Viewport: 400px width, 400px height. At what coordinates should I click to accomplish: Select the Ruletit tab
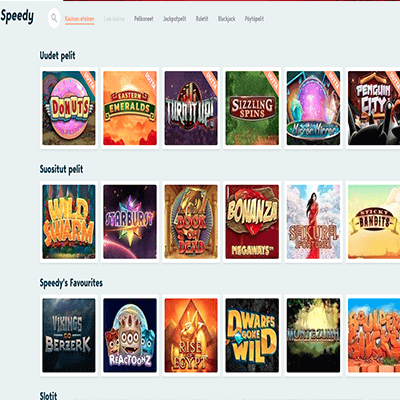202,19
